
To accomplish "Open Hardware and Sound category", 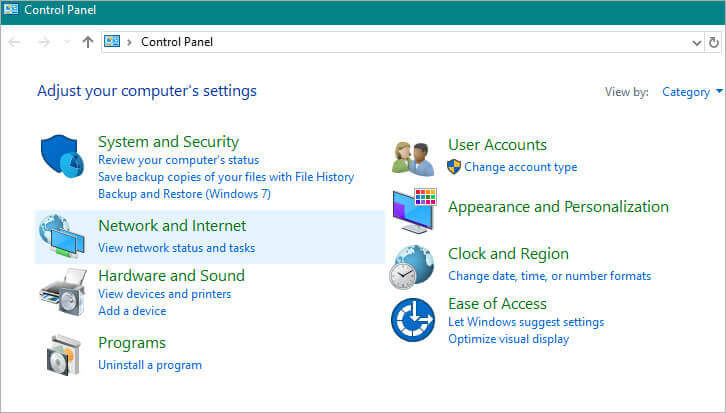I will (171, 275).
